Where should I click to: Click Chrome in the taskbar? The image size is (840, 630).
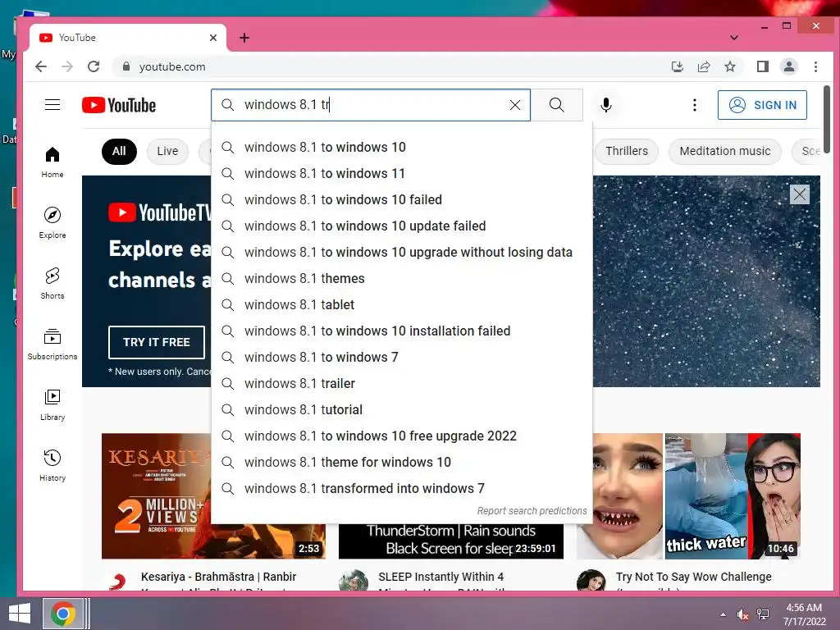(63, 614)
